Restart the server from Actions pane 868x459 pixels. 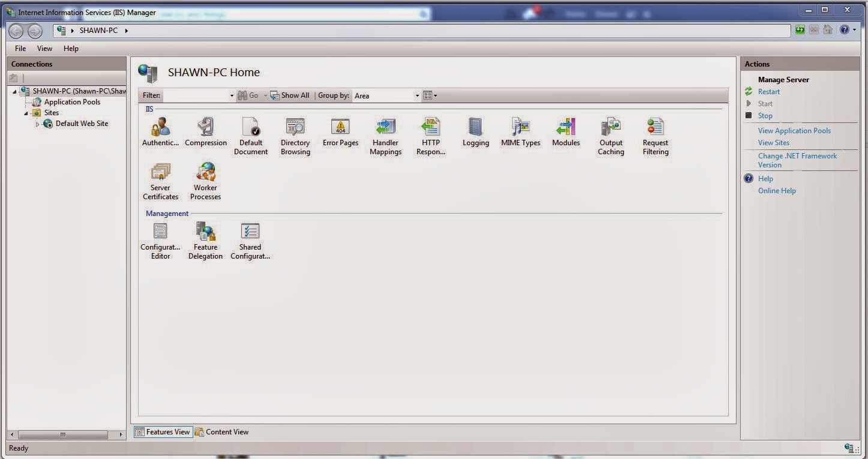point(768,92)
